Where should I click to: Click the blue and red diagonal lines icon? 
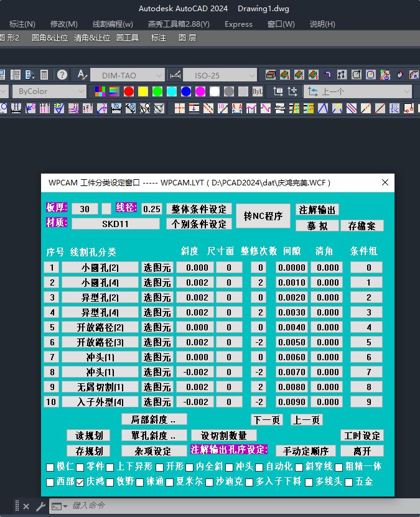point(352,108)
